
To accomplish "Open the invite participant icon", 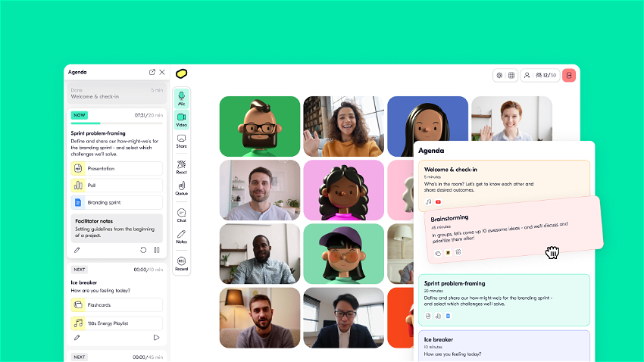I will click(527, 76).
